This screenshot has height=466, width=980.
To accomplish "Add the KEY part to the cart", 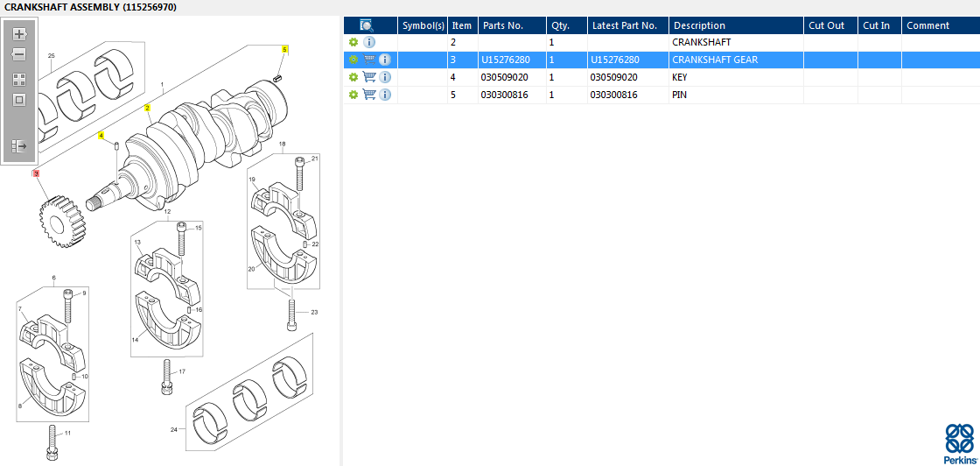I will tap(369, 78).
